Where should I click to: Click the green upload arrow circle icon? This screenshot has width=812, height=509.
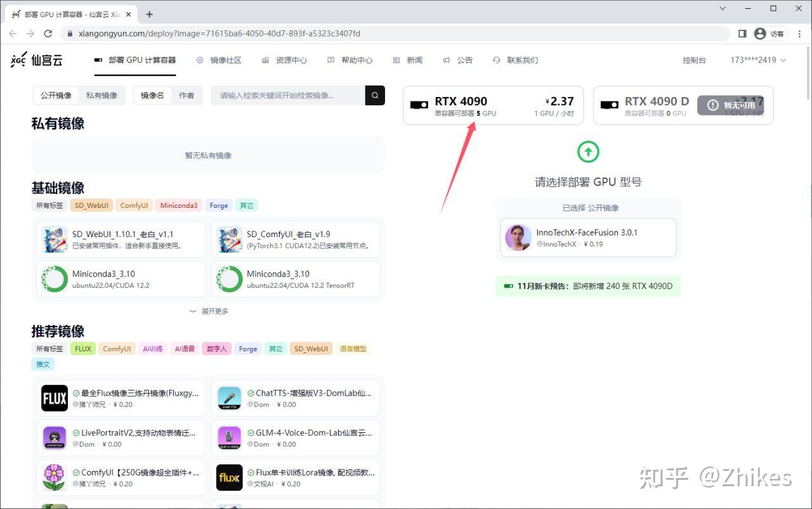pos(588,151)
